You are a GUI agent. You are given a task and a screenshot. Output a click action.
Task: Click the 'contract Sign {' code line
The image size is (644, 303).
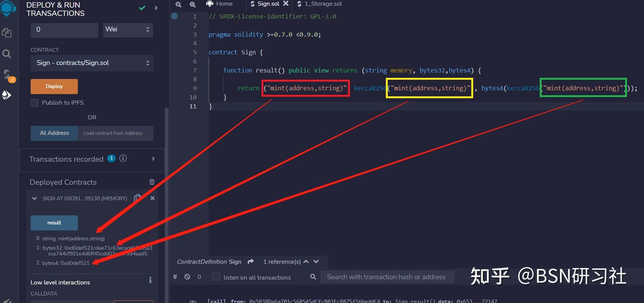click(x=235, y=52)
